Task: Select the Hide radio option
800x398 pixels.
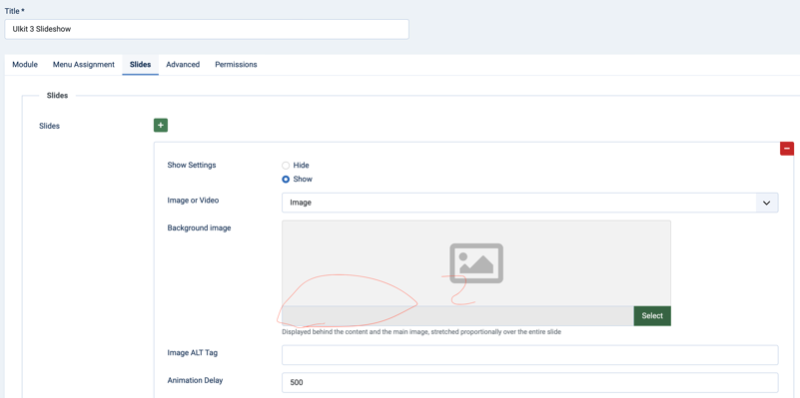Action: tap(286, 165)
